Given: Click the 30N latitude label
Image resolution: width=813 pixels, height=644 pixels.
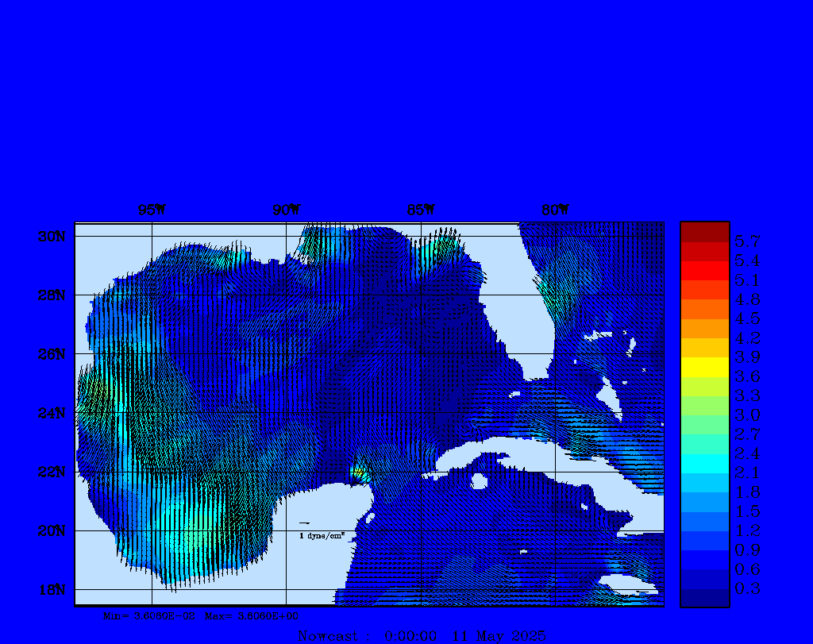Looking at the screenshot, I should pyautogui.click(x=51, y=237).
